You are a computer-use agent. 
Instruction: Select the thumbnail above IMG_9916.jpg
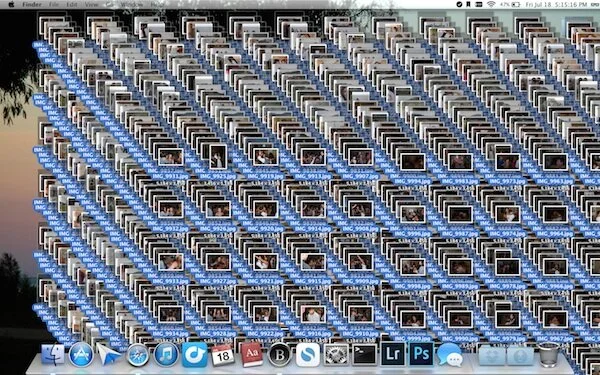pyautogui.click(x=313, y=314)
